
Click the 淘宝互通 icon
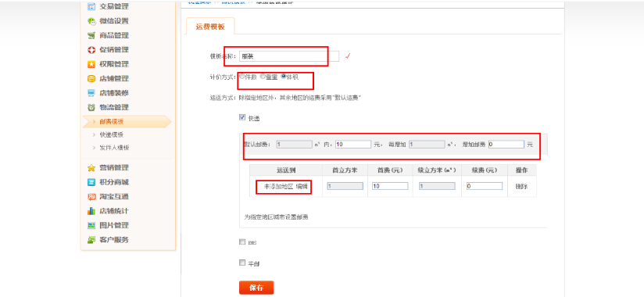coord(91,196)
